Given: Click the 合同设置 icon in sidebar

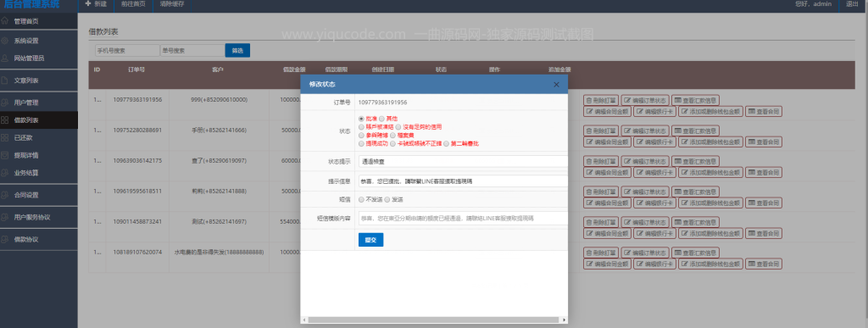Looking at the screenshot, I should 5,195.
